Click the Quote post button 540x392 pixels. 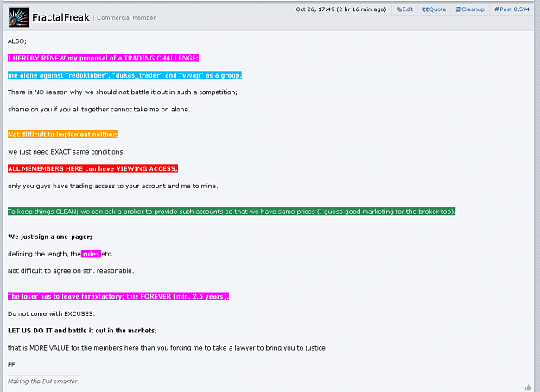click(435, 9)
